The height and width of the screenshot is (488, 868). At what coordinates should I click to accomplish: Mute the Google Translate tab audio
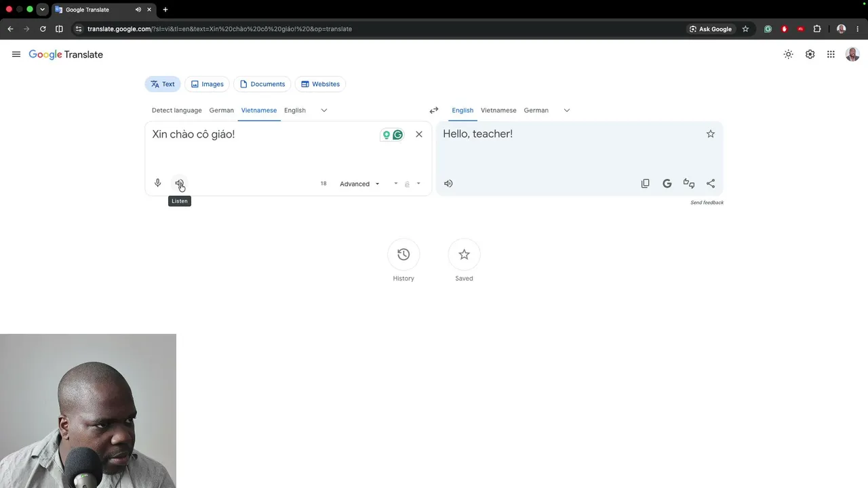pos(138,9)
